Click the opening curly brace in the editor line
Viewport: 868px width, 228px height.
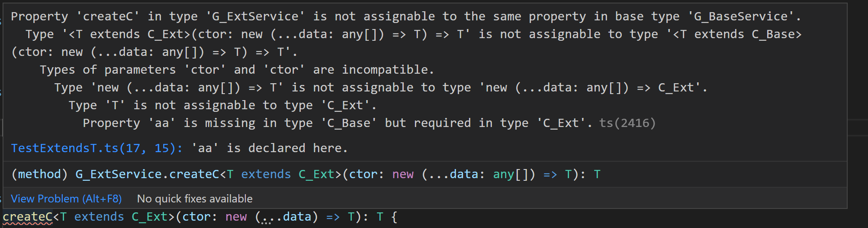tap(394, 217)
